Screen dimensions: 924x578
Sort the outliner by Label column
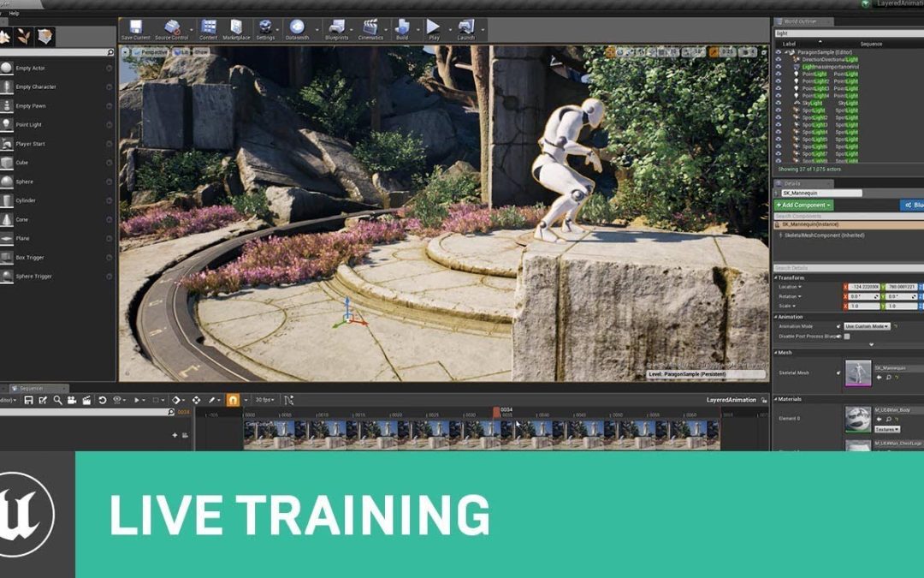(789, 45)
